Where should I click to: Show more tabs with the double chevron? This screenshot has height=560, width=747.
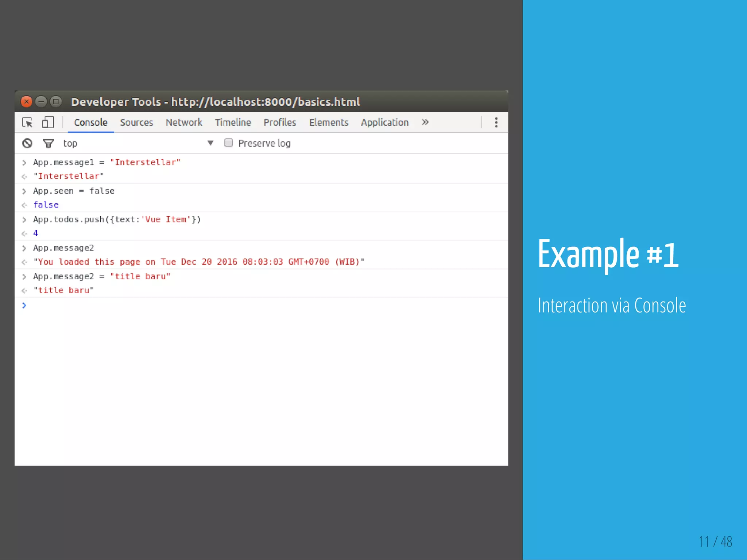pyautogui.click(x=425, y=122)
